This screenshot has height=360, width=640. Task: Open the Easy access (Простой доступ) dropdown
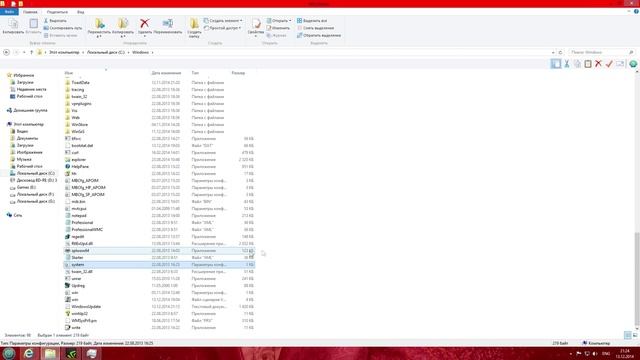pos(222,28)
